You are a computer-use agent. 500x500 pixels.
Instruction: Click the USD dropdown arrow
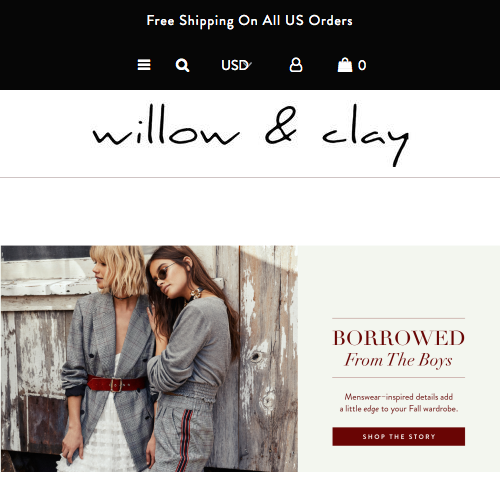248,64
